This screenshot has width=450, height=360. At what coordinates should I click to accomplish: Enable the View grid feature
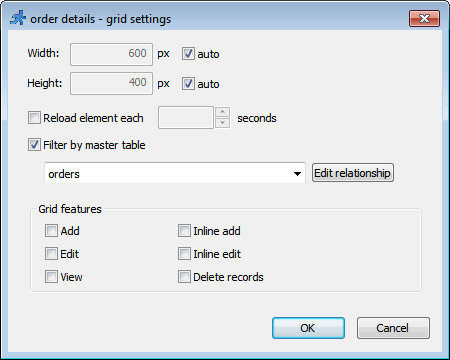click(x=51, y=277)
